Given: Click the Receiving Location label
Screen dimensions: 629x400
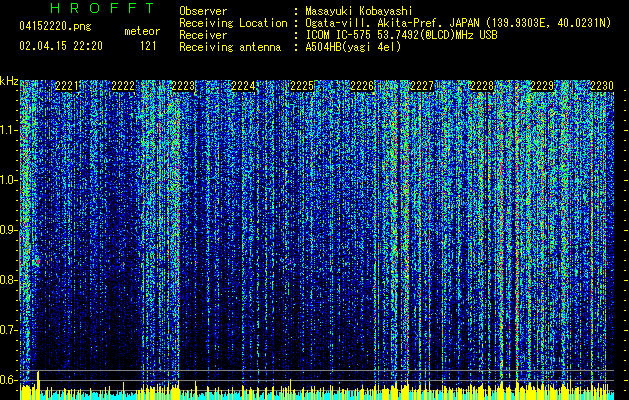Looking at the screenshot, I should tap(233, 23).
